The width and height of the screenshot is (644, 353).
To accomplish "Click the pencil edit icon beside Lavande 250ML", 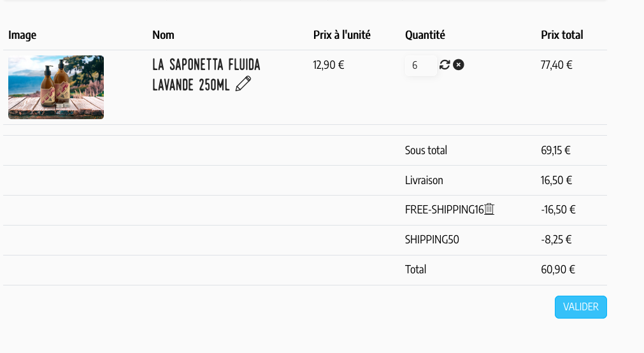I will [x=243, y=84].
